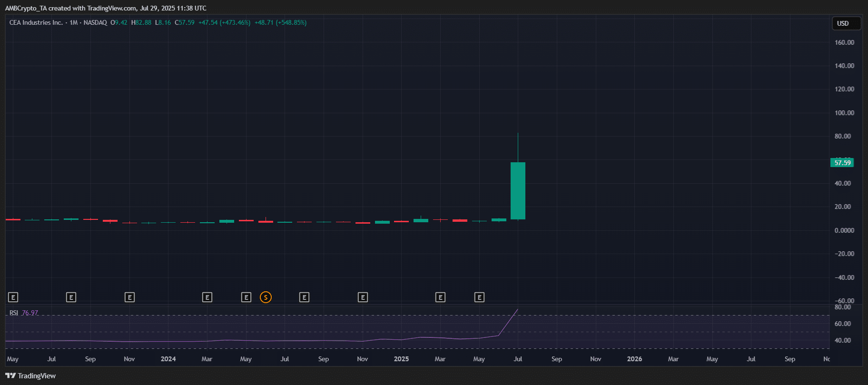Click the large green July 2025 candle

518,190
